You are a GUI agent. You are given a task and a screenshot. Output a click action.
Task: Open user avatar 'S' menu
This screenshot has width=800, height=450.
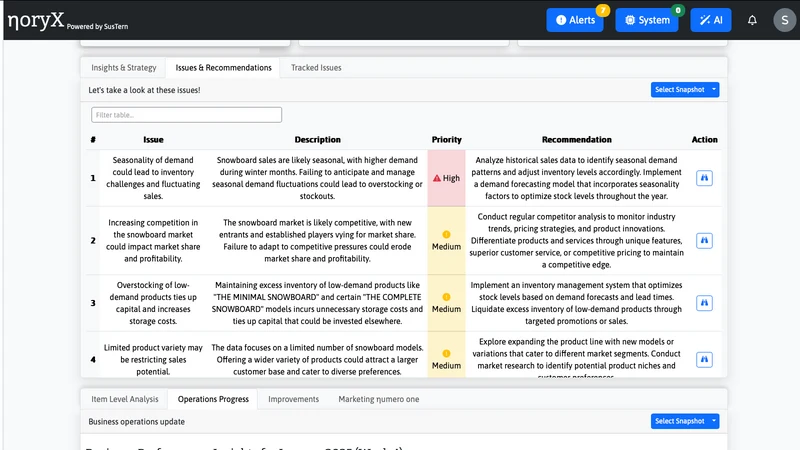pyautogui.click(x=784, y=20)
